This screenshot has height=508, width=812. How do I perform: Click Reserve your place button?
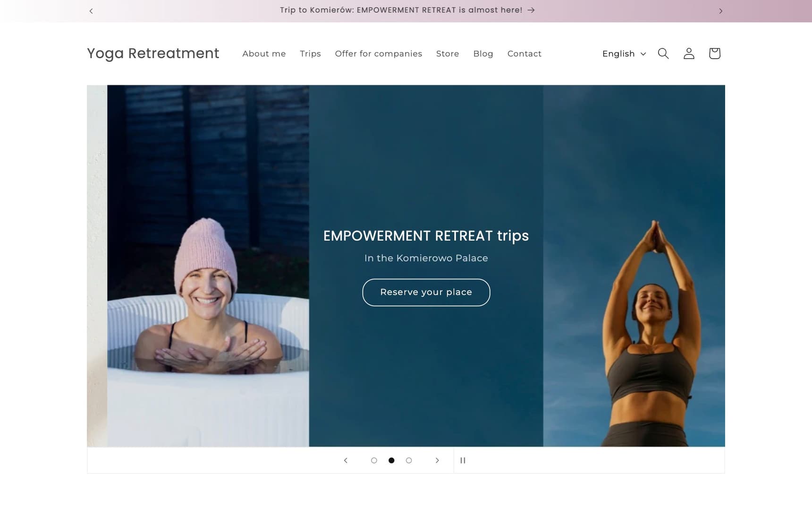[x=426, y=293]
